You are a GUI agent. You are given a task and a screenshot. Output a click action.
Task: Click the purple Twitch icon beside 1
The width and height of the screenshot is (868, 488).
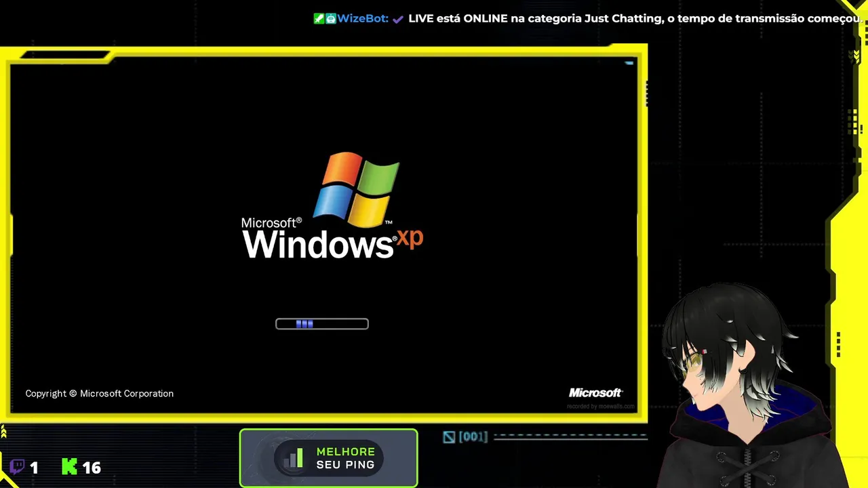18,466
